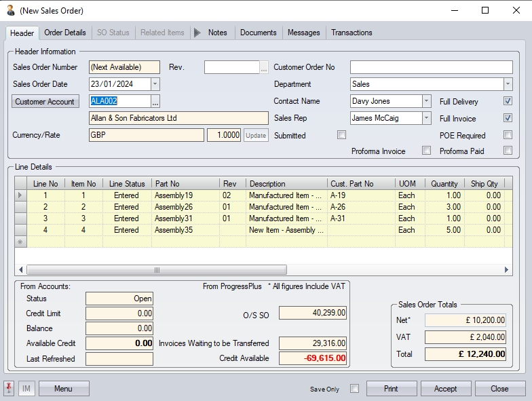This screenshot has height=401, width=532.
Task: Expand the Department dropdown
Action: click(508, 84)
